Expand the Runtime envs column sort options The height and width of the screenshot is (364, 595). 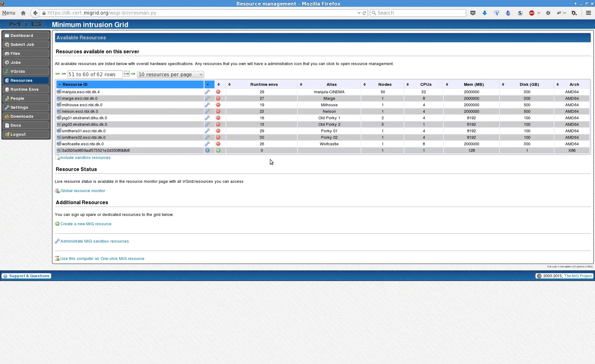pyautogui.click(x=301, y=84)
